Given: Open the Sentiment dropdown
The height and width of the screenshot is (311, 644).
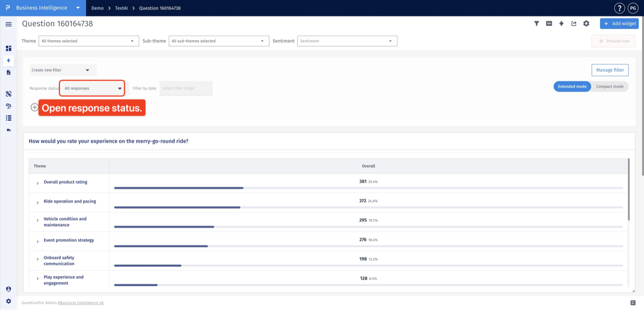Looking at the screenshot, I should point(347,41).
